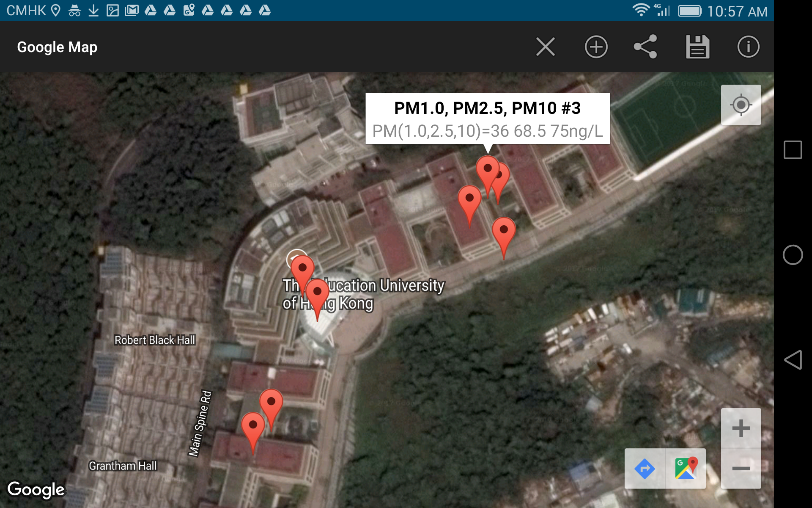Viewport: 812px width, 508px height.
Task: Tap the save floppy disk icon
Action: [x=697, y=47]
